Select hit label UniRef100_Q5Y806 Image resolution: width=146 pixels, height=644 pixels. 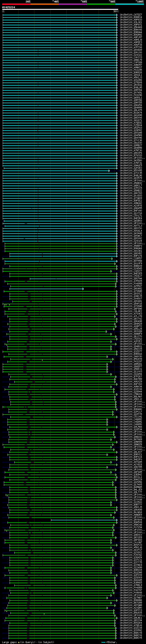point(131,85)
